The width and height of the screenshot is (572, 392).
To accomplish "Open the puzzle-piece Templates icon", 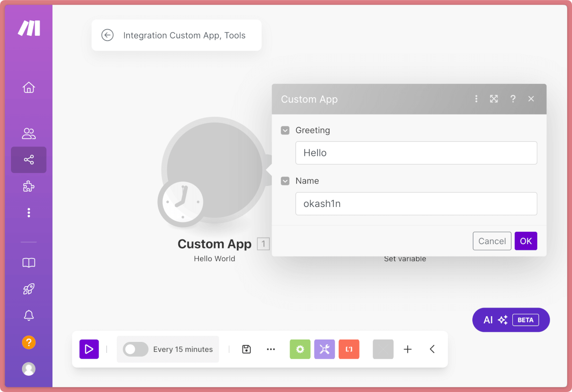I will (29, 186).
